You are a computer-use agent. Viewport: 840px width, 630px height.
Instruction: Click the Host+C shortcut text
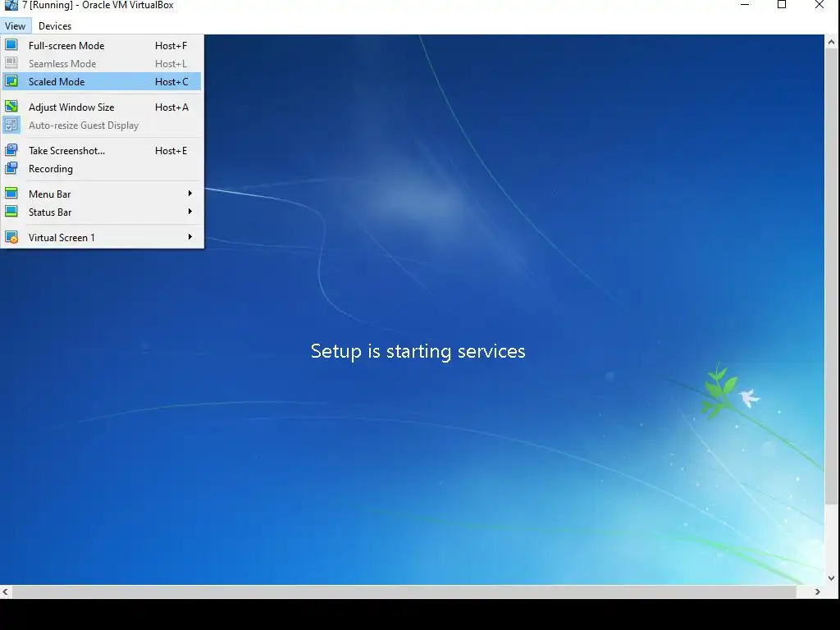(171, 82)
